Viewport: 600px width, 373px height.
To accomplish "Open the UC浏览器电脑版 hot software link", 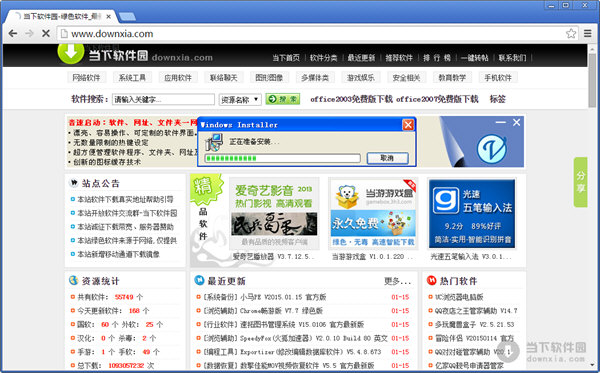I will 459,297.
